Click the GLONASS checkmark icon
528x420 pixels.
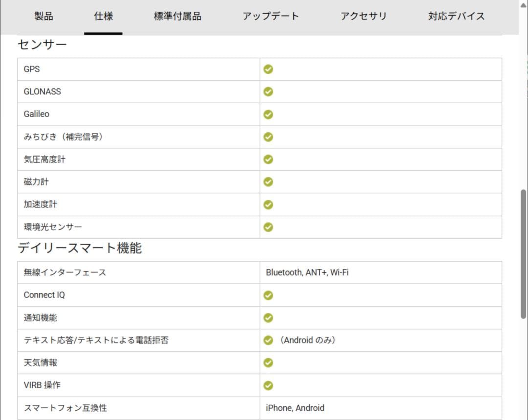pos(268,92)
